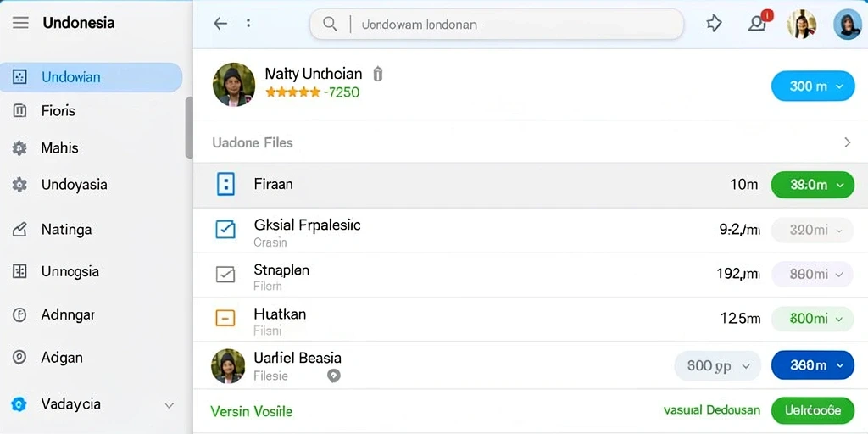Click the green Uelrcoode button
Image resolution: width=868 pixels, height=434 pixels.
click(812, 410)
